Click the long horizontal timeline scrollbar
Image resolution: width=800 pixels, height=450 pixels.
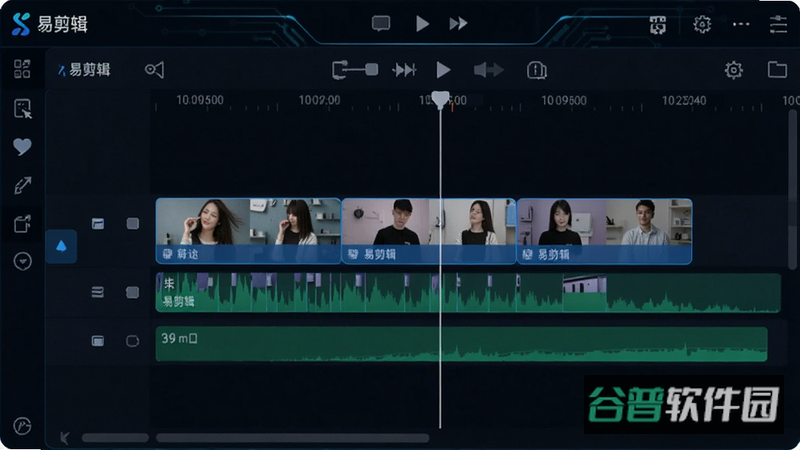point(292,438)
